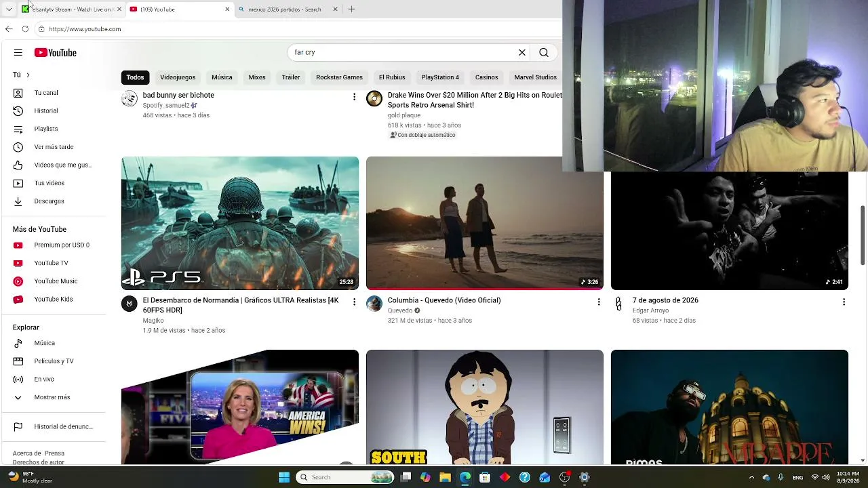Open the South Park video thumbnail
This screenshot has width=868, height=488.
coord(485,407)
